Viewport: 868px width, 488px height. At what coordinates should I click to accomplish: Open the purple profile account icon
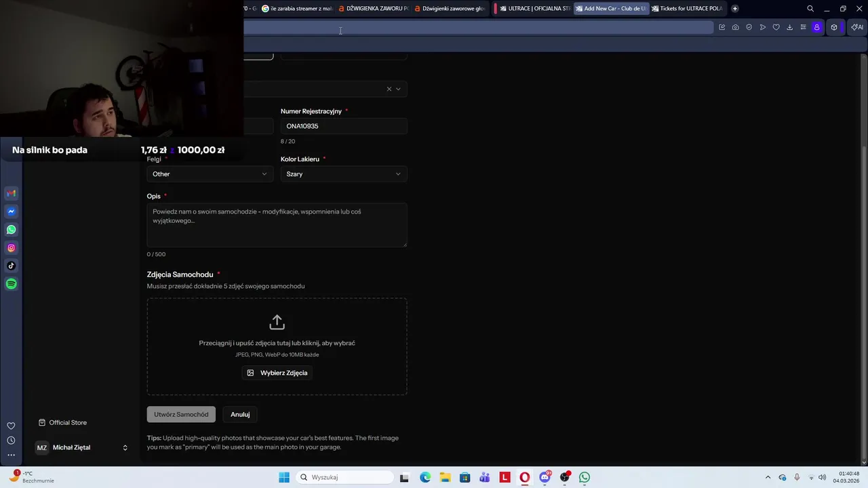coord(816,27)
